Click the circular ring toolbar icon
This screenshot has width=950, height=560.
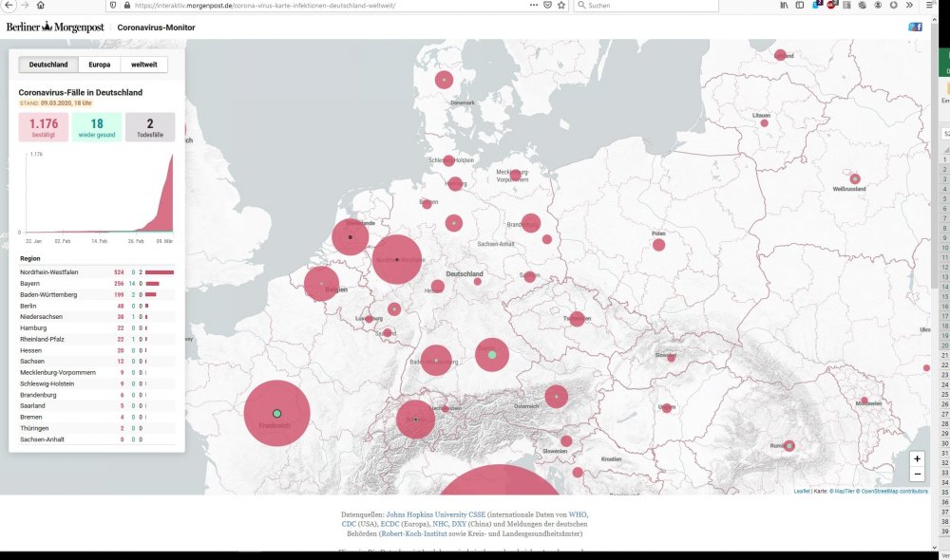[x=894, y=5]
